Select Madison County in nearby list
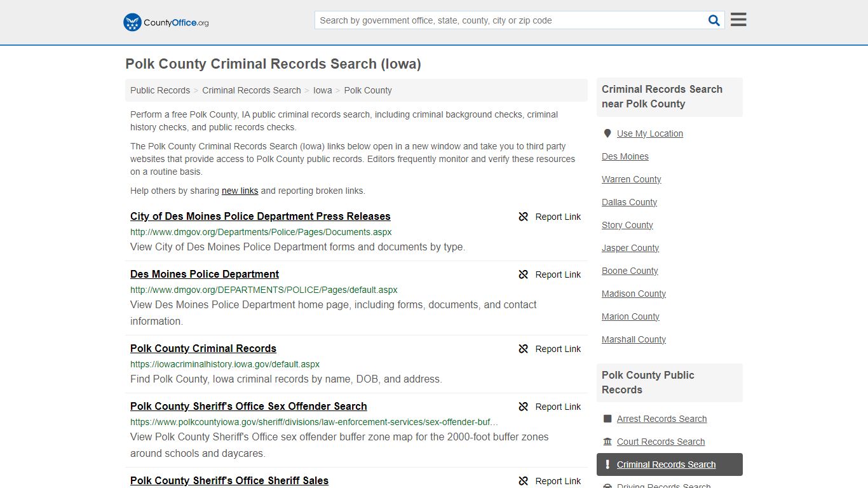Screen dimensions: 868x488 coord(634,294)
